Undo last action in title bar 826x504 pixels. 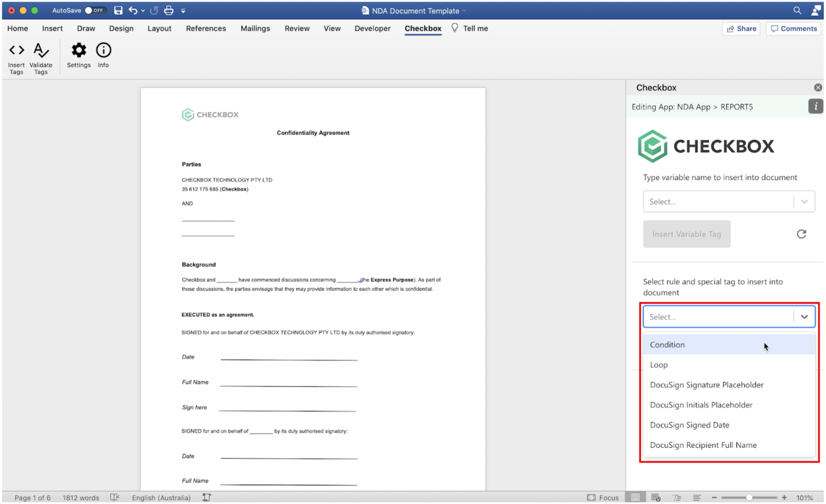[x=133, y=10]
